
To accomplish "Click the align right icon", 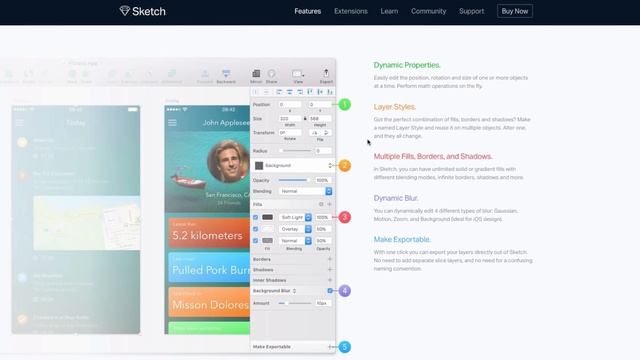I will pos(300,92).
